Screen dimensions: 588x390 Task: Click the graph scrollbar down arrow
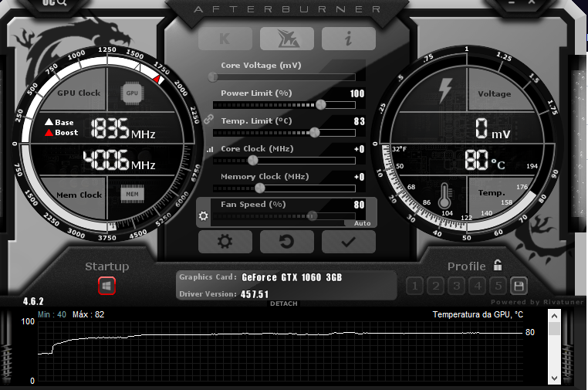coord(554,378)
